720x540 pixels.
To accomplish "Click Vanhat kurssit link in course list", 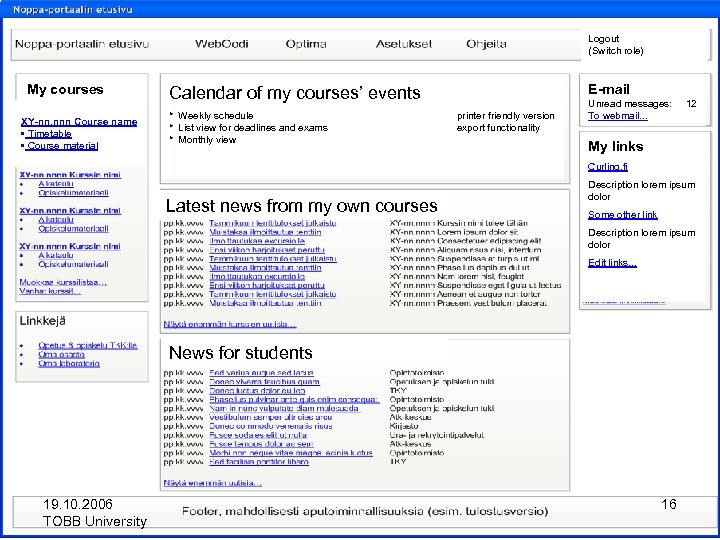I will click(51, 292).
